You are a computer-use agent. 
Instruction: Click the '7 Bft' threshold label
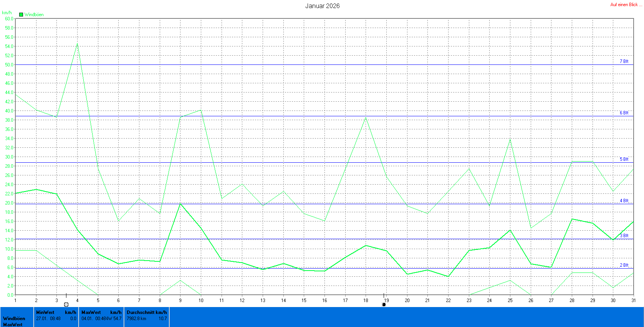[x=624, y=61]
